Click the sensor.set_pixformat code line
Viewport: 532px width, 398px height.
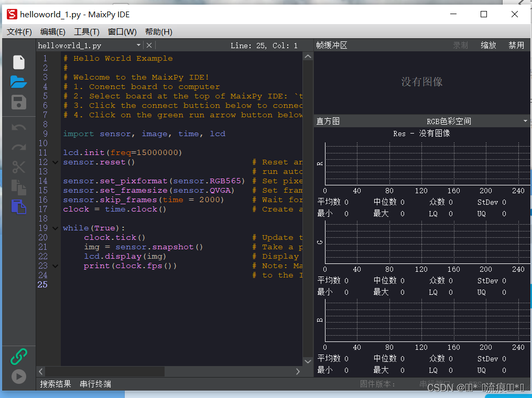tap(154, 181)
